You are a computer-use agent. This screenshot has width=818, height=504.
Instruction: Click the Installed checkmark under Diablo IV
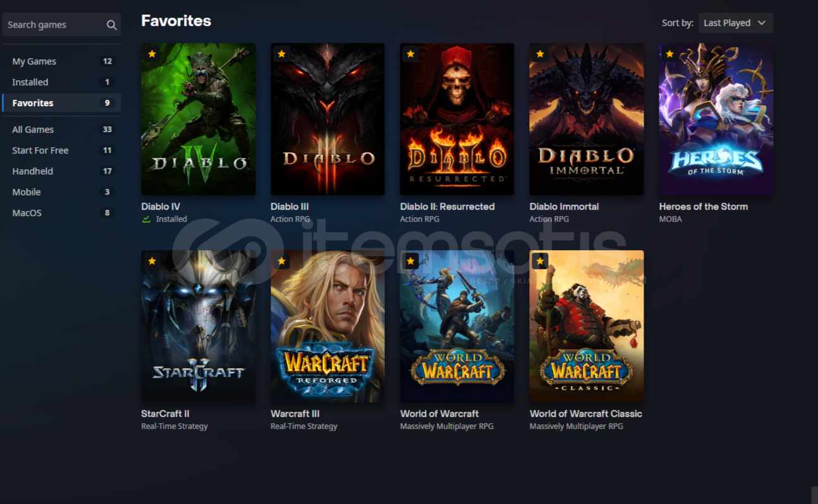tap(147, 219)
